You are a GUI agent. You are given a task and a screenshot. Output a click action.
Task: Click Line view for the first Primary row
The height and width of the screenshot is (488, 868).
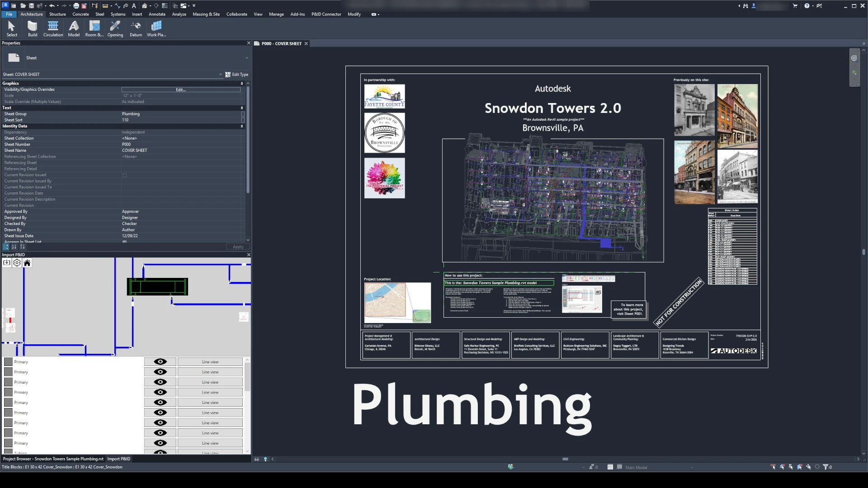click(x=210, y=361)
